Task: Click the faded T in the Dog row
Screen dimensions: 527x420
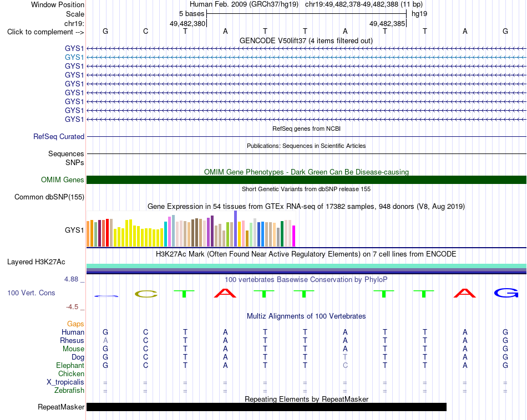Action: click(x=345, y=357)
